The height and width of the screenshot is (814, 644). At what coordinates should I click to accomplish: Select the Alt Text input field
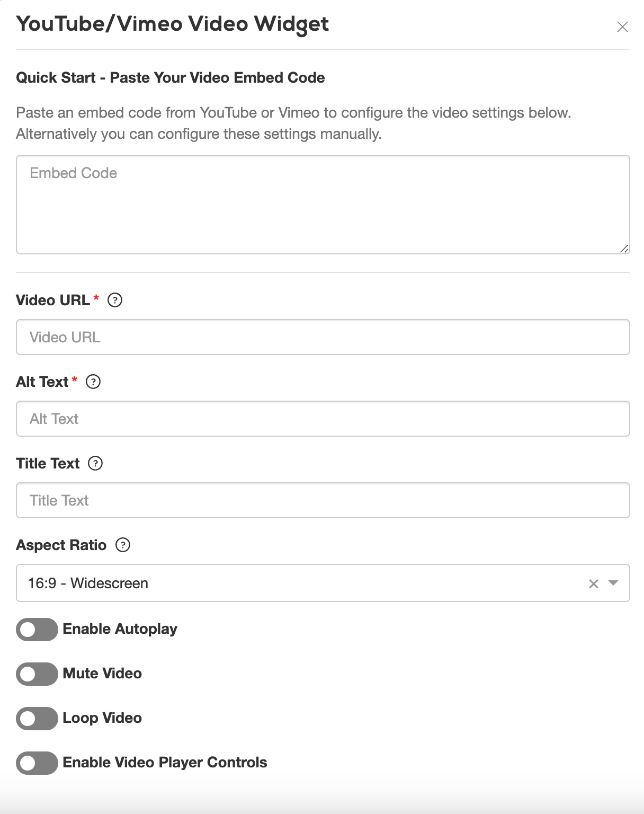[x=323, y=419]
